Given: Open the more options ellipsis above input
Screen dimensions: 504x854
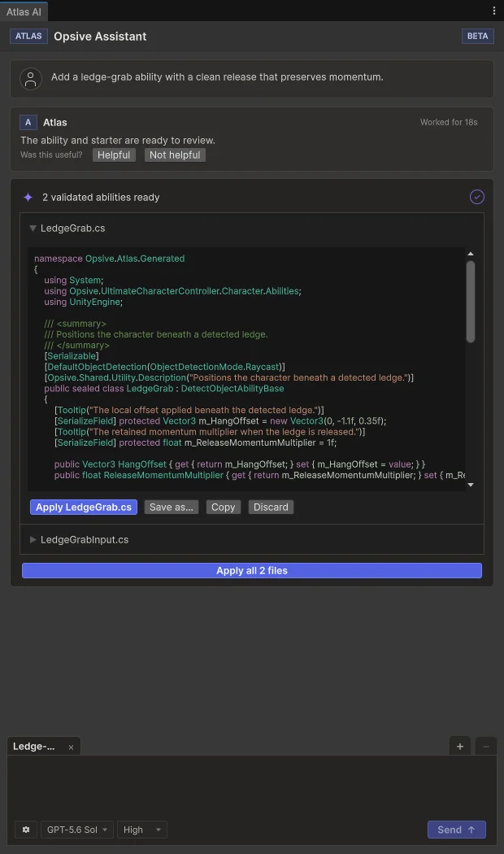Looking at the screenshot, I should point(486,746).
